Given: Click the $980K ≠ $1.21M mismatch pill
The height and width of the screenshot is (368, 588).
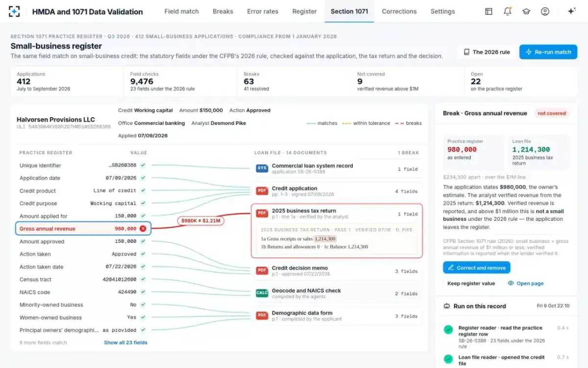Looking at the screenshot, I should click(x=201, y=221).
